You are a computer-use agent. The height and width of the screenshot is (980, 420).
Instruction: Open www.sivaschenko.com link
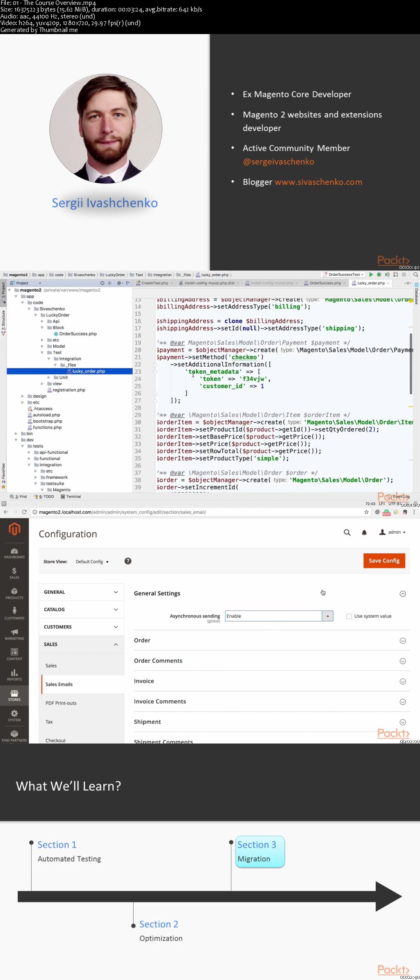(319, 182)
